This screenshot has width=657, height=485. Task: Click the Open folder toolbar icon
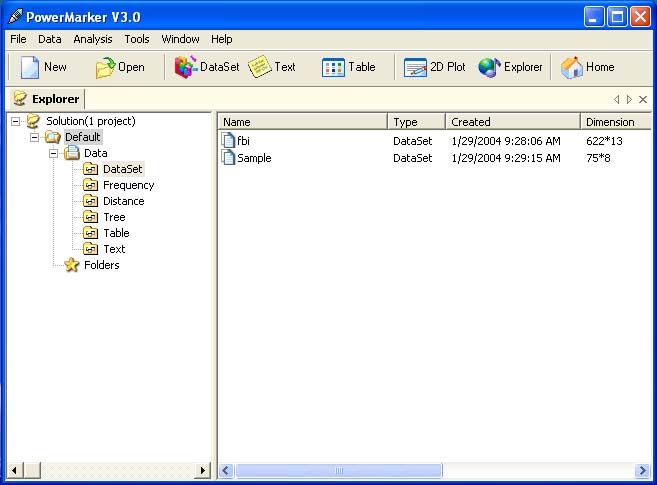pyautogui.click(x=105, y=67)
